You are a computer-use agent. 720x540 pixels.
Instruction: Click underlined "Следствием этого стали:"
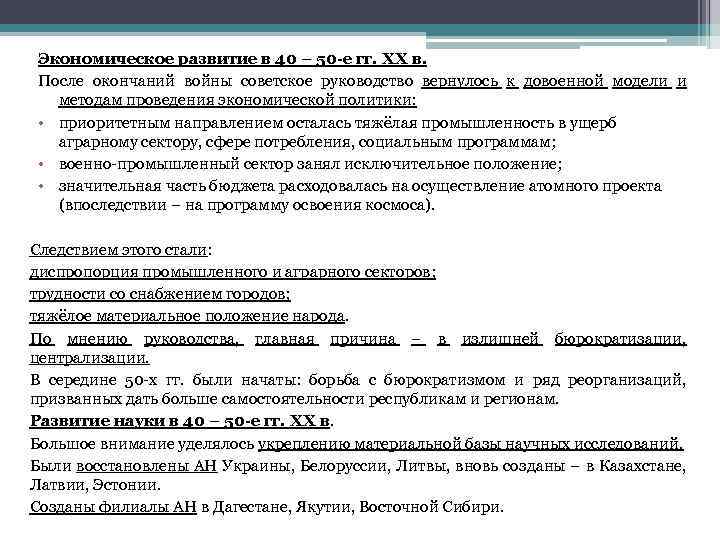[121, 250]
